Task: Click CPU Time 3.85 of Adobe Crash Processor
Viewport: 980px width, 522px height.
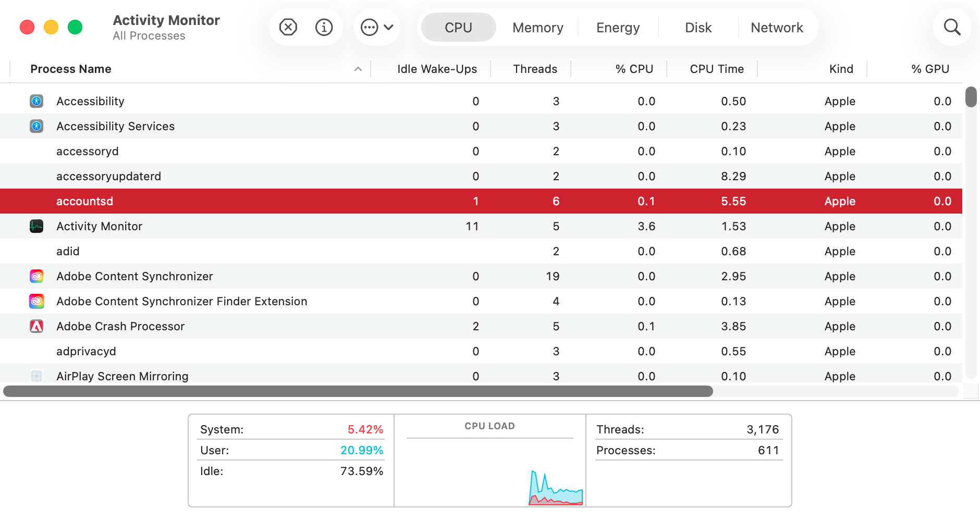Action: click(733, 326)
